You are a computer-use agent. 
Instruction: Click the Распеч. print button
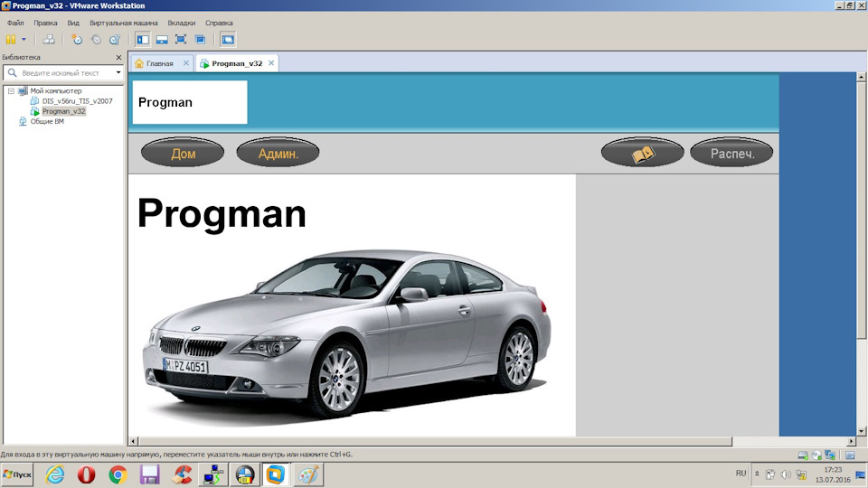731,153
